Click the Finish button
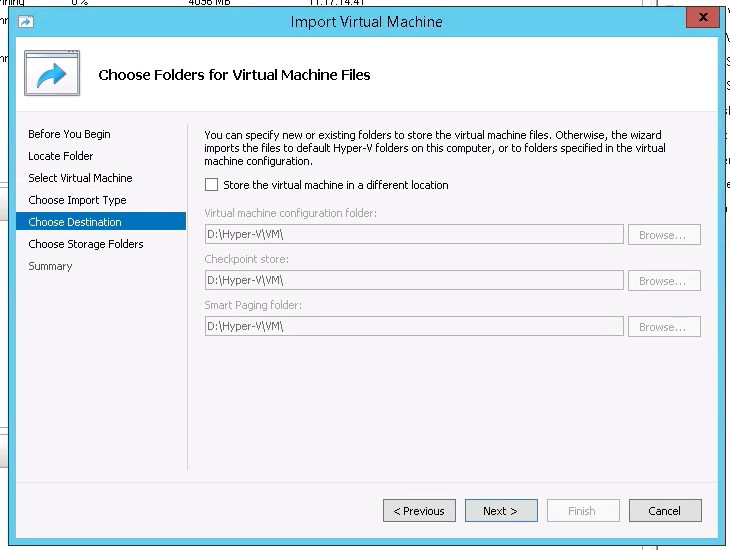This screenshot has width=730, height=550. [583, 511]
